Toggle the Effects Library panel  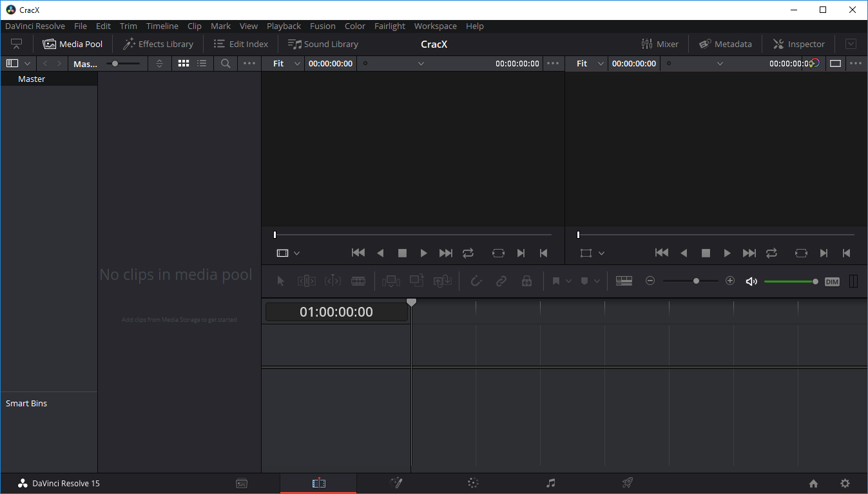coord(158,44)
